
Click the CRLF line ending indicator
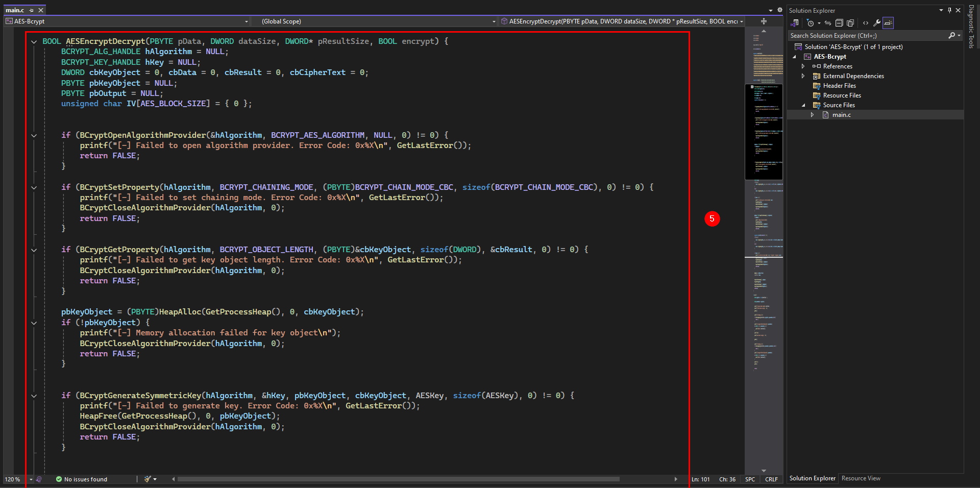[x=771, y=479]
